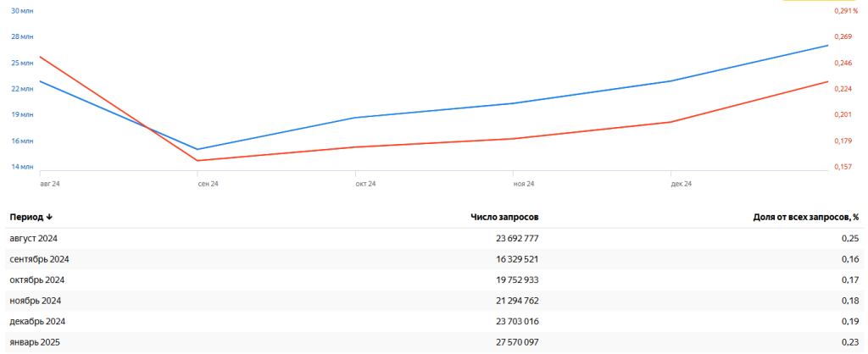The width and height of the screenshot is (868, 354).
Task: Click the Доля от всех запросов header
Action: tap(805, 218)
